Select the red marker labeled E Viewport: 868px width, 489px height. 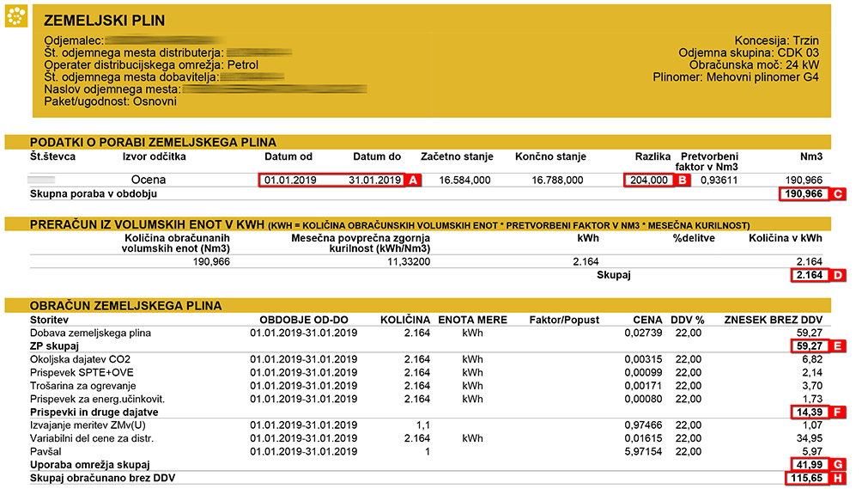coord(839,345)
